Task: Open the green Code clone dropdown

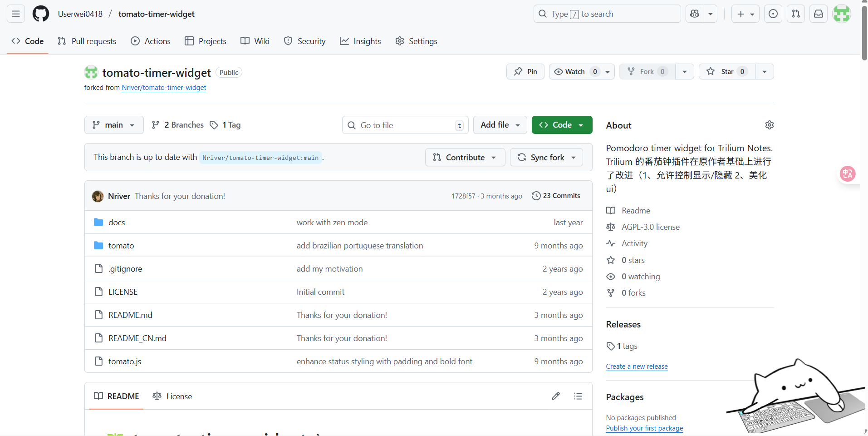Action: point(562,125)
